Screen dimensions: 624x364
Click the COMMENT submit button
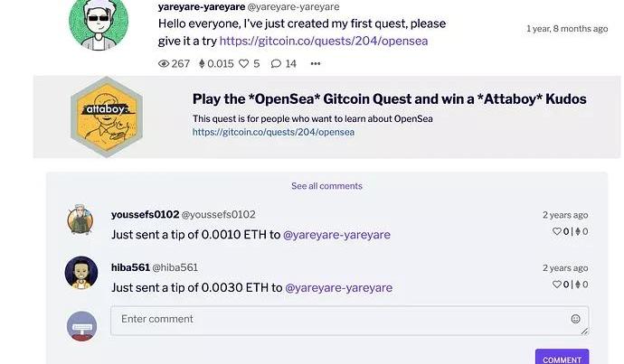(562, 359)
